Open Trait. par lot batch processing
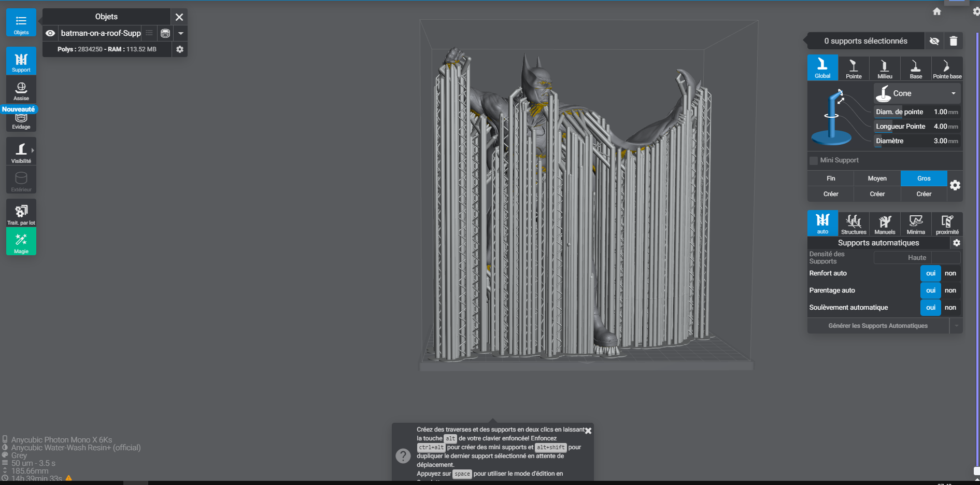980x485 pixels. point(21,213)
